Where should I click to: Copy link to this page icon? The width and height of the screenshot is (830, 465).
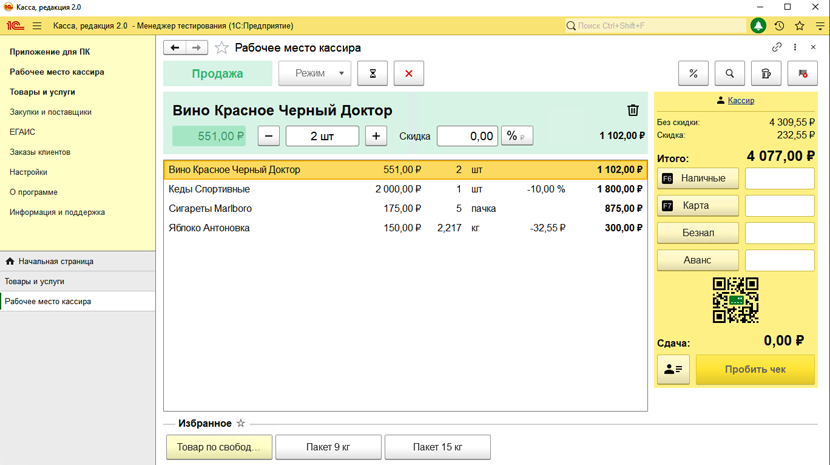(x=777, y=47)
